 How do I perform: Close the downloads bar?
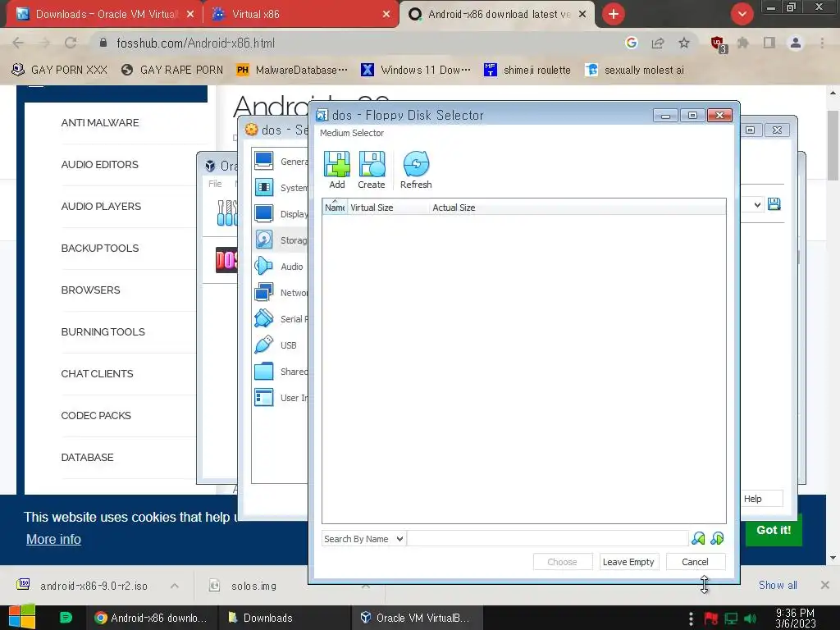click(x=824, y=585)
